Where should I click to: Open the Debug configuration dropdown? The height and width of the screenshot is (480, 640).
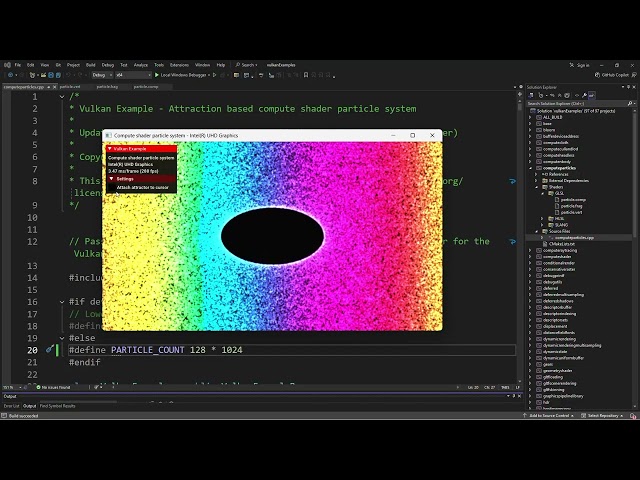point(102,75)
